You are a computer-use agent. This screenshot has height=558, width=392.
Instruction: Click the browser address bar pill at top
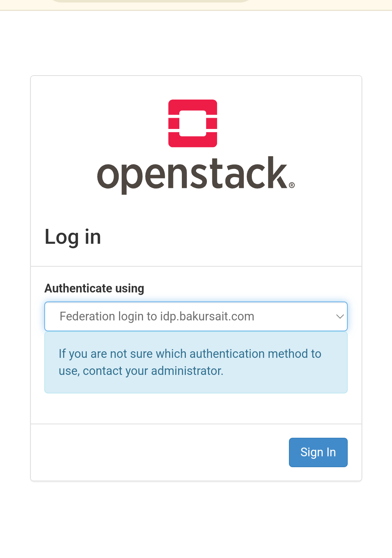coord(151,1)
